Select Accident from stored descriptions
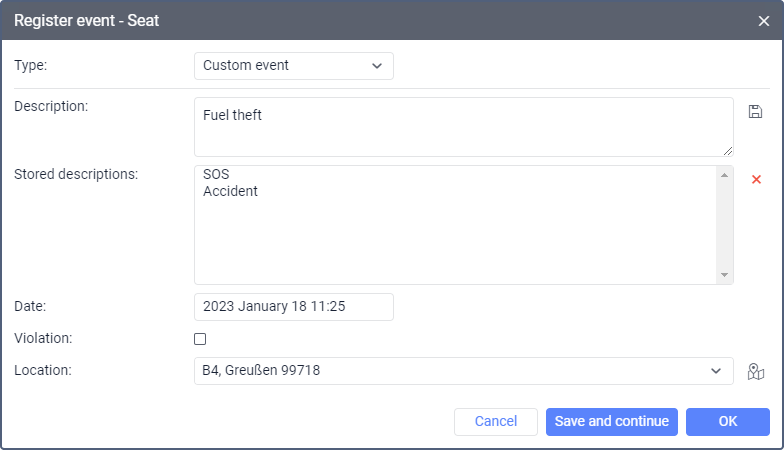The width and height of the screenshot is (784, 450). pos(230,191)
